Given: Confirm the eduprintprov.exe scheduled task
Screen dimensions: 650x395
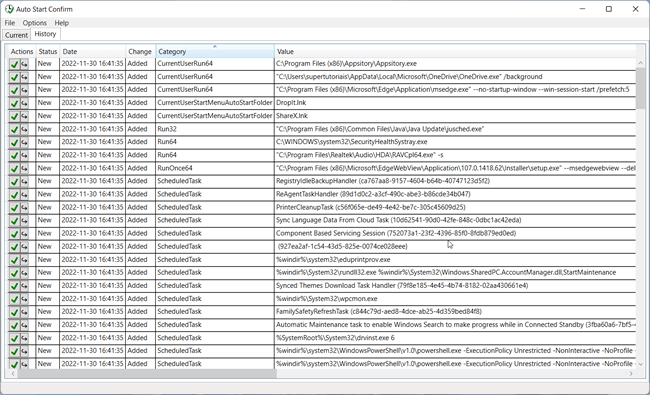Looking at the screenshot, I should pyautogui.click(x=15, y=260).
